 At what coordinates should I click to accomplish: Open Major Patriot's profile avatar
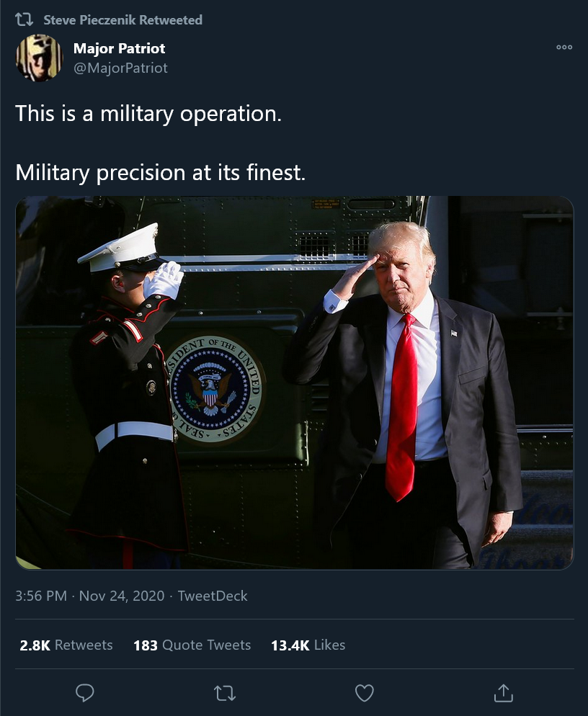(40, 58)
